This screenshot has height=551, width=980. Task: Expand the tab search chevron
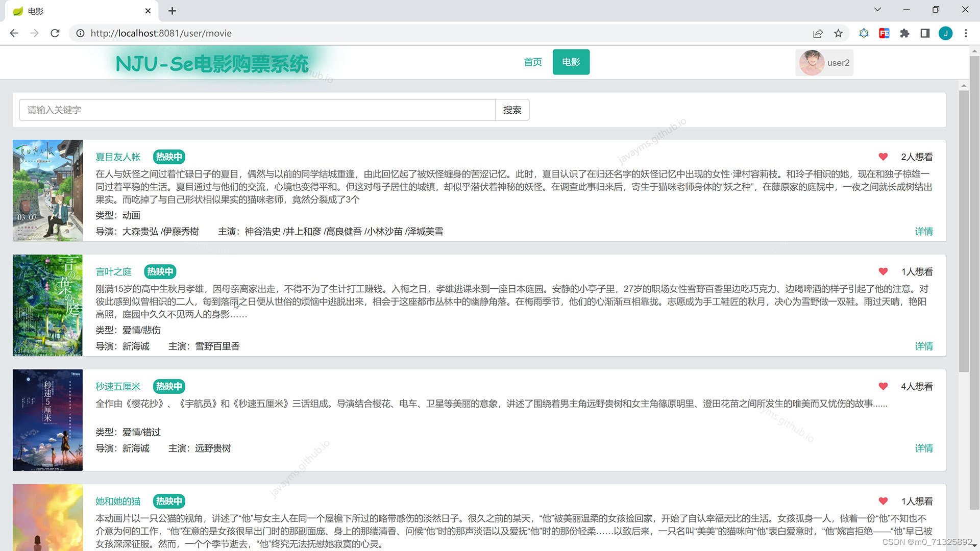[x=877, y=10]
